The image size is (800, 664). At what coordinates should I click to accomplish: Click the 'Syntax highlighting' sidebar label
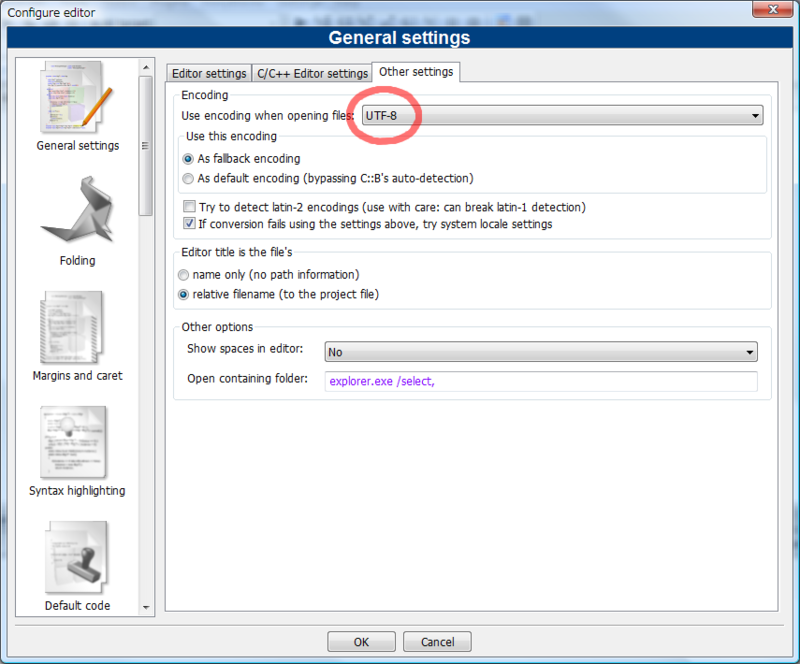coord(77,491)
